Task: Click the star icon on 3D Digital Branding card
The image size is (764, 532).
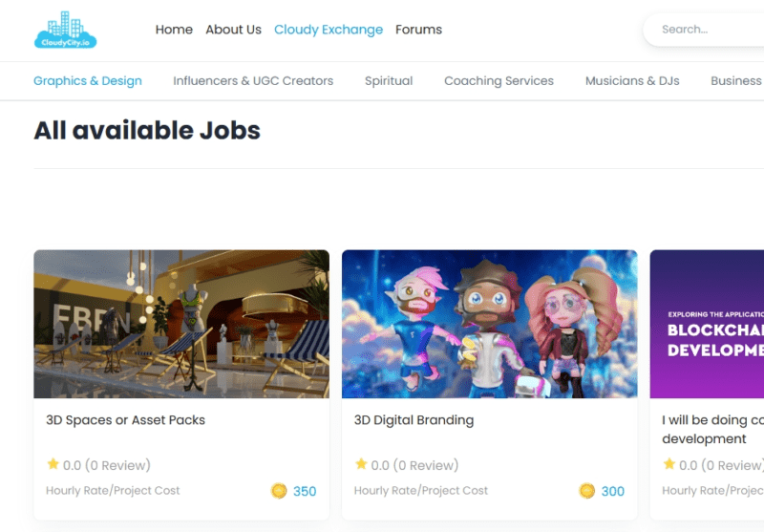Action: point(361,465)
